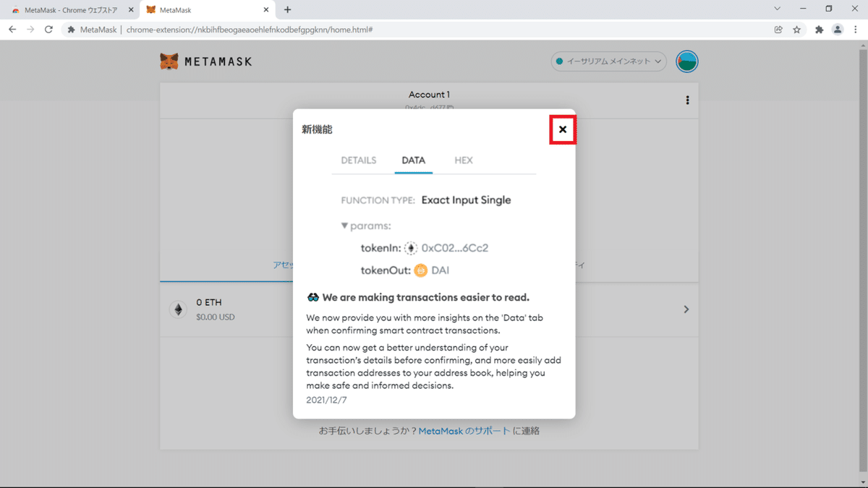Collapse the params disclosure triangle
868x488 pixels.
tap(345, 226)
